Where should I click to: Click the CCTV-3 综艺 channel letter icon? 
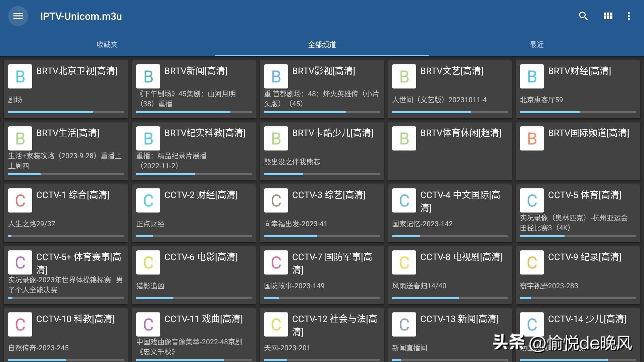[276, 200]
